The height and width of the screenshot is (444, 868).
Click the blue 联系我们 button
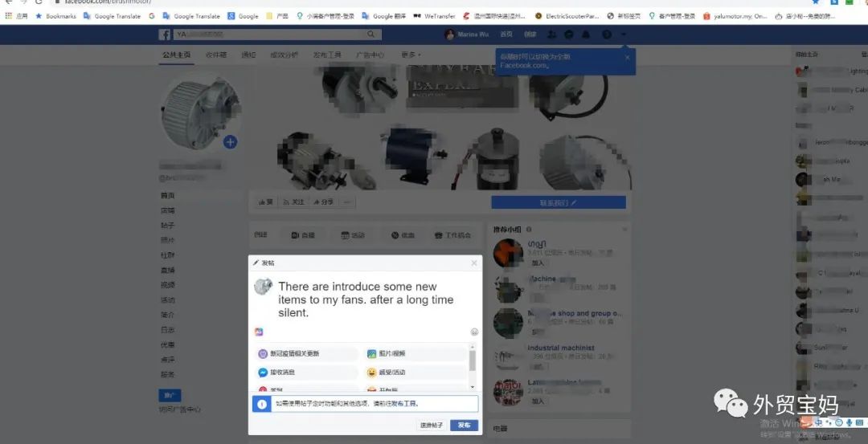click(559, 202)
